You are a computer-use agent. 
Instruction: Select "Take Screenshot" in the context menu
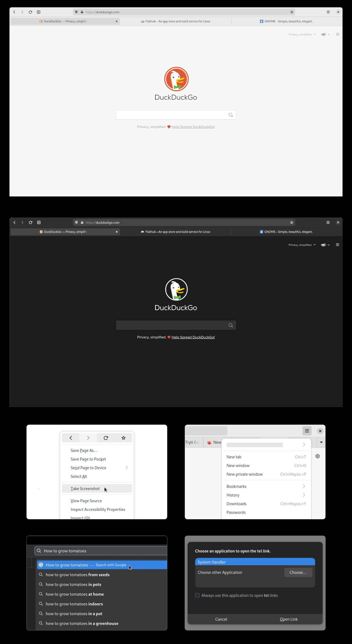tap(97, 489)
